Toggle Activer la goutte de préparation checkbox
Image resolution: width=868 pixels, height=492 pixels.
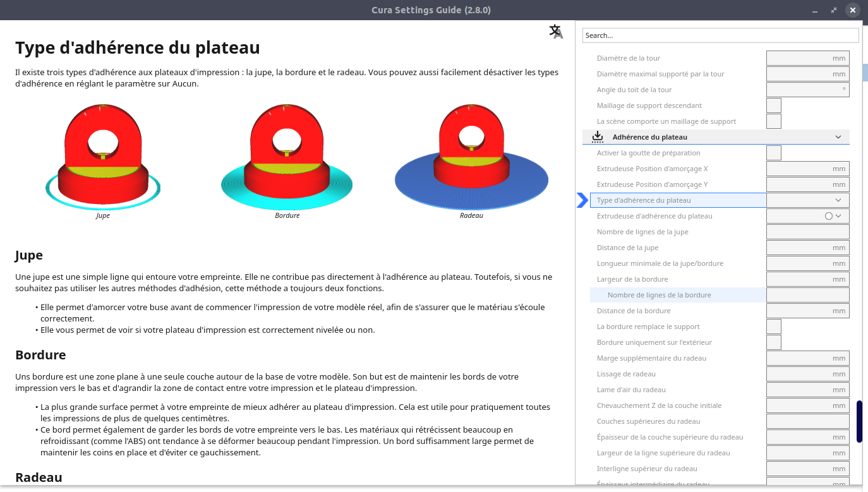pyautogui.click(x=774, y=153)
